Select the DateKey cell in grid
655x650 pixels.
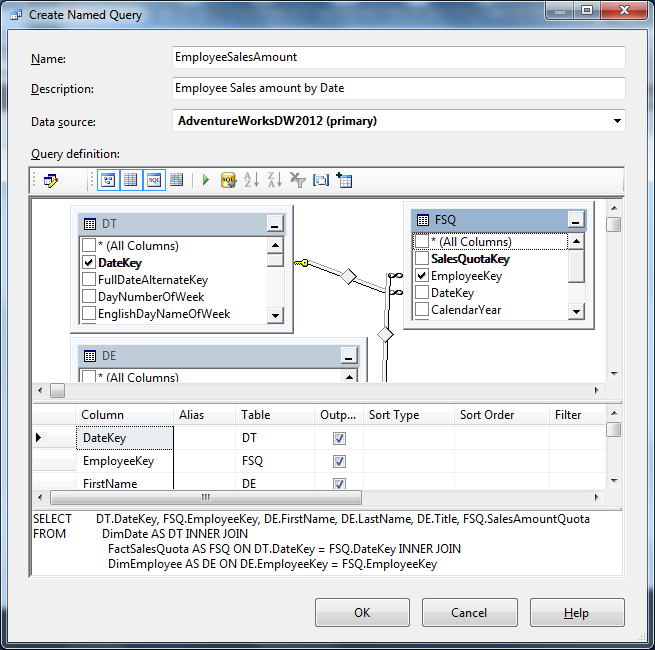124,438
